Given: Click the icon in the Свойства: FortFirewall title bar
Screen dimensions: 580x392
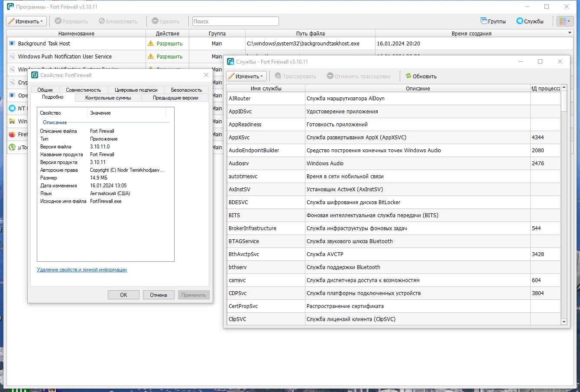Looking at the screenshot, I should [35, 75].
